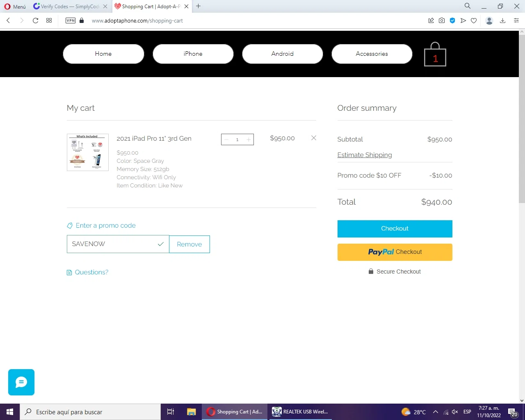This screenshot has height=420, width=525.
Task: Open 2021 iPad Pro 11" 3rd Gen title
Action: [x=154, y=139]
